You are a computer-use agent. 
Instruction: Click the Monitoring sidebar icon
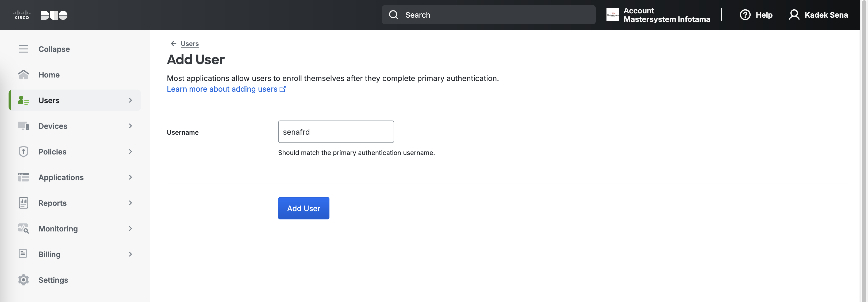pos(23,229)
